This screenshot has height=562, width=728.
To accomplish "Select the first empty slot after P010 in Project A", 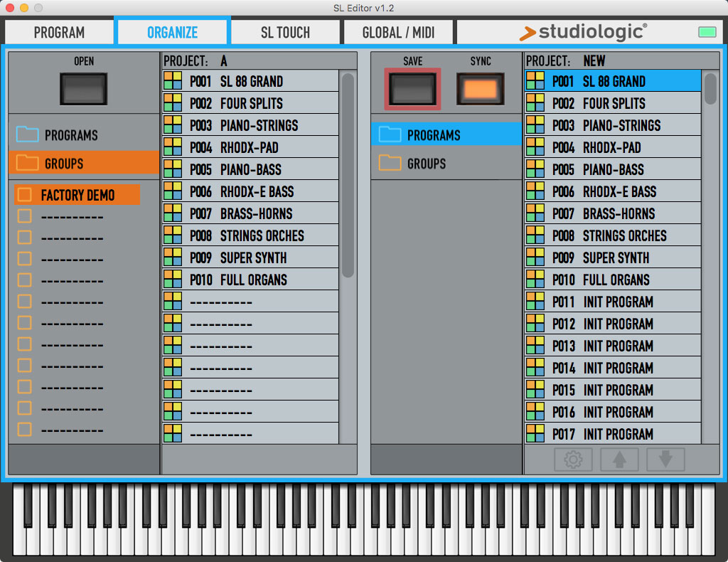I will tap(251, 302).
